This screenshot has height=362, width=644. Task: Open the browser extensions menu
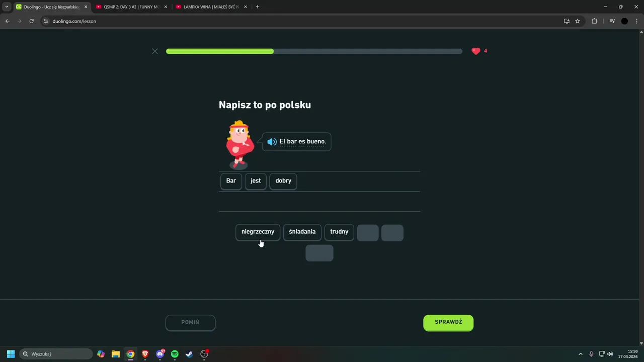(x=595, y=21)
